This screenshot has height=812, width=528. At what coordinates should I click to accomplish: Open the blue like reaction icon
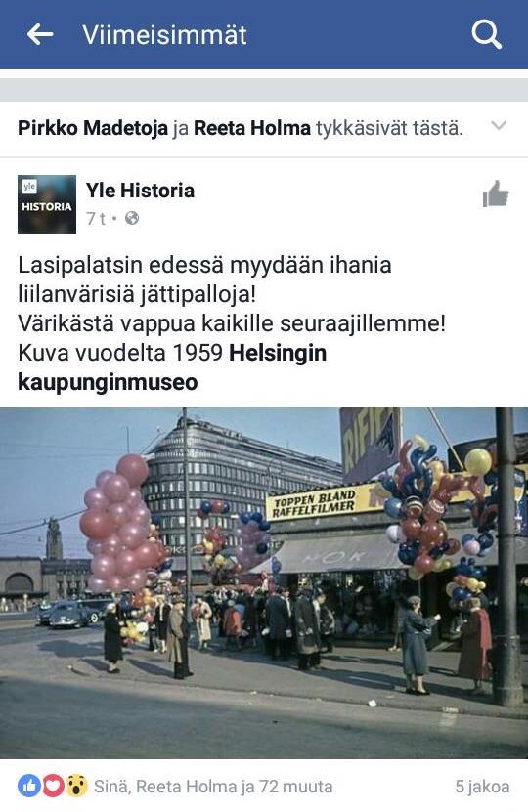click(x=29, y=787)
